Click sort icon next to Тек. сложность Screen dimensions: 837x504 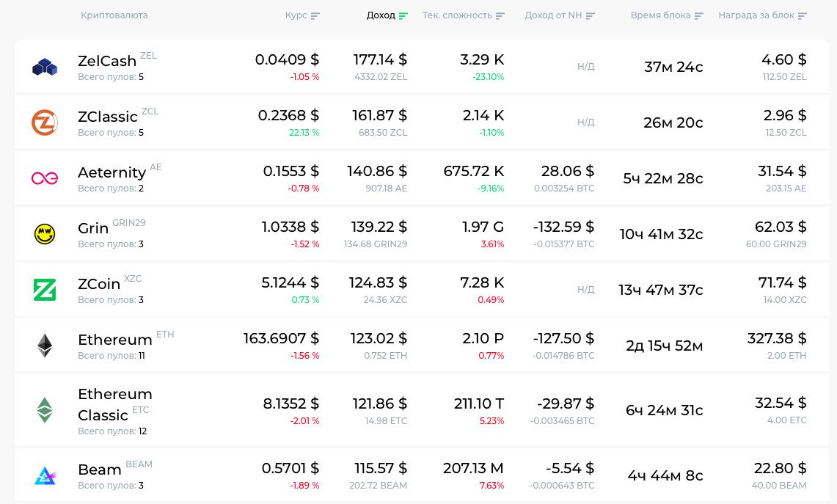pyautogui.click(x=500, y=15)
